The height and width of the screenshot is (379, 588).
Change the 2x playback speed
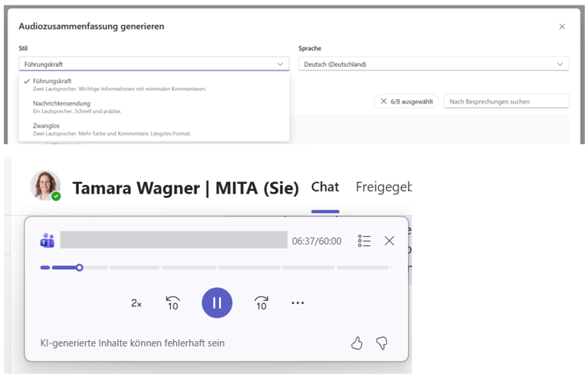click(136, 303)
